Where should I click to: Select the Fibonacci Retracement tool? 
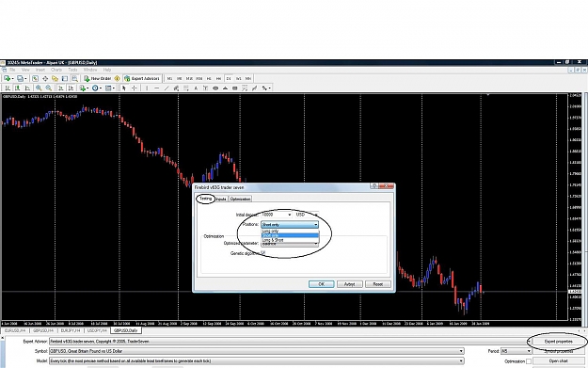click(186, 88)
